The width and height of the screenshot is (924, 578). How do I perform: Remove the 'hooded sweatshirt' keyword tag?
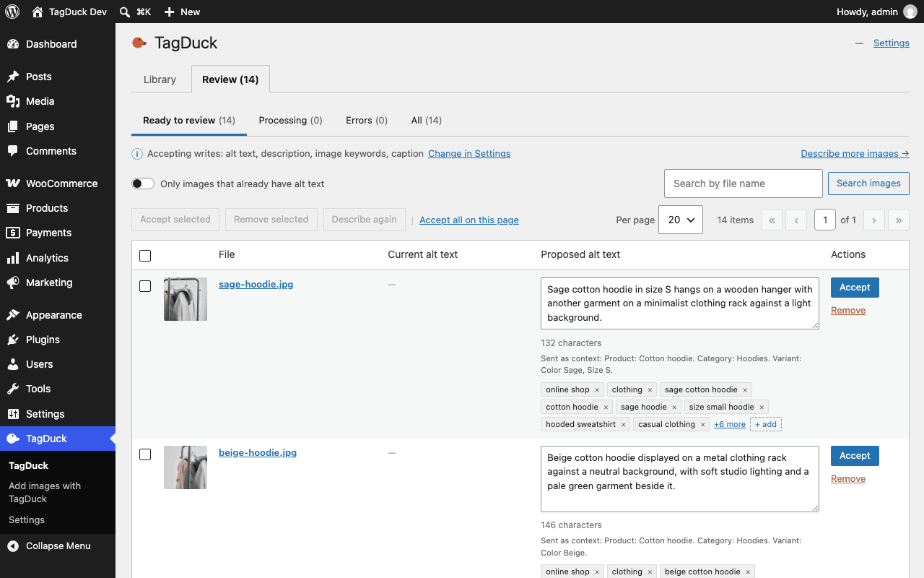tap(623, 425)
